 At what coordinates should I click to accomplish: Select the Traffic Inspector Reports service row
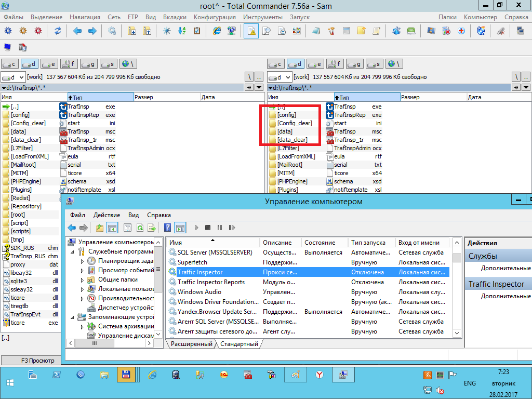point(309,282)
